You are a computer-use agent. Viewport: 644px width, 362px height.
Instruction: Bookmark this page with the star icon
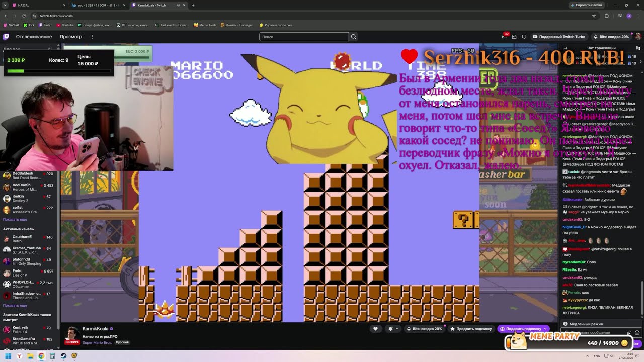(594, 16)
